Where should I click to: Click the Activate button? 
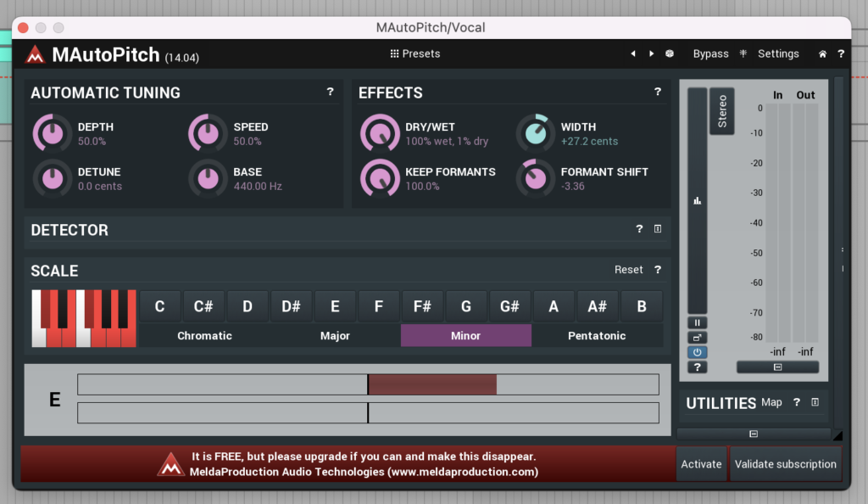[701, 464]
